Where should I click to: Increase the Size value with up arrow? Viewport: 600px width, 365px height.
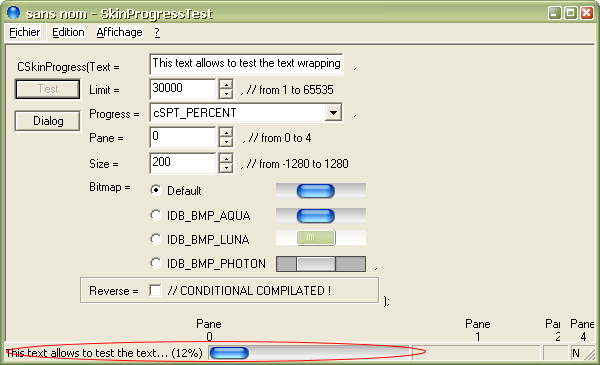[x=227, y=158]
